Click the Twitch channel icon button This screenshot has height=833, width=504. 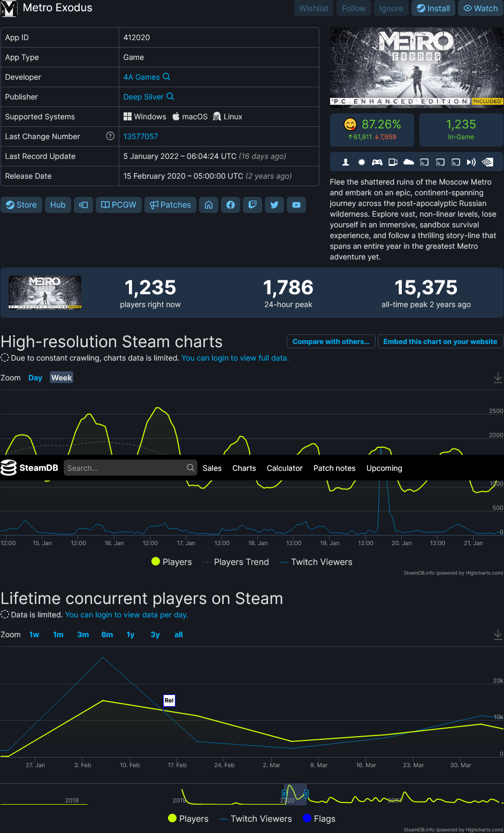click(253, 205)
